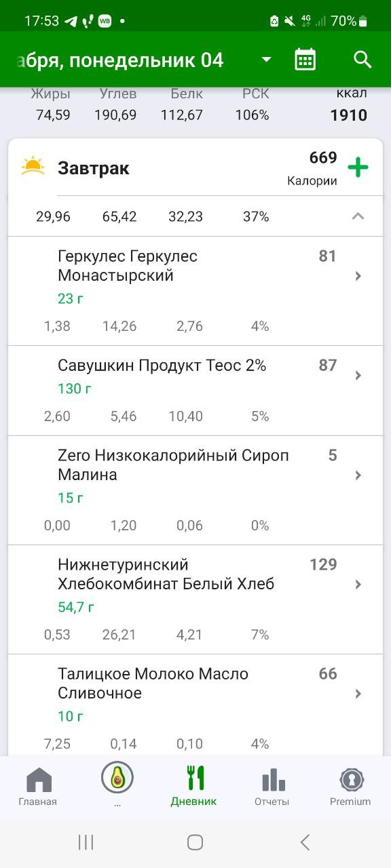Open details arrow for Масло Сливочное
This screenshot has width=391, height=868.
click(358, 694)
